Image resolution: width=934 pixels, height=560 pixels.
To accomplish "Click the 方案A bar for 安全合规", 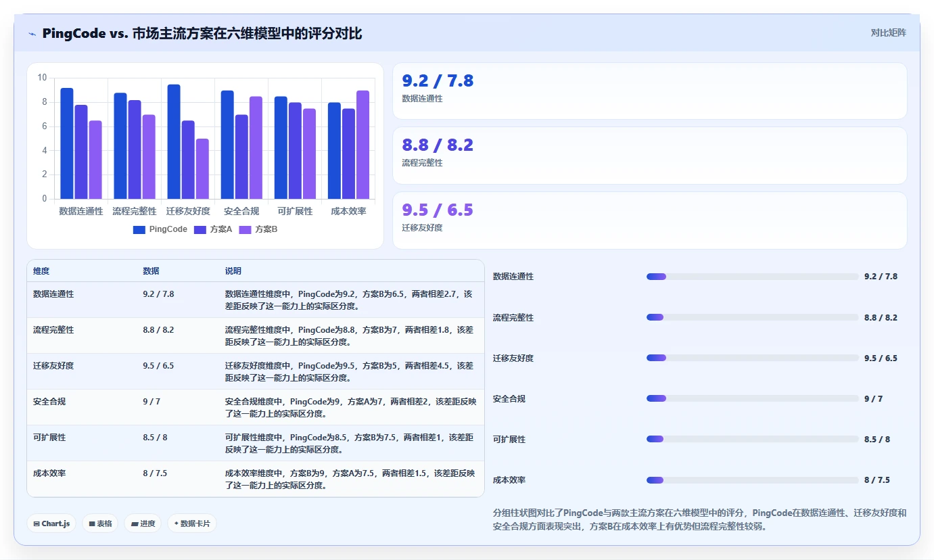I will coord(241,157).
